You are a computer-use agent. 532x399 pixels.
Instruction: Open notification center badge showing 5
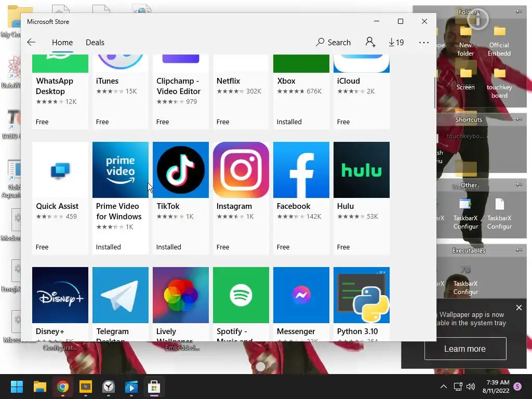tap(517, 387)
